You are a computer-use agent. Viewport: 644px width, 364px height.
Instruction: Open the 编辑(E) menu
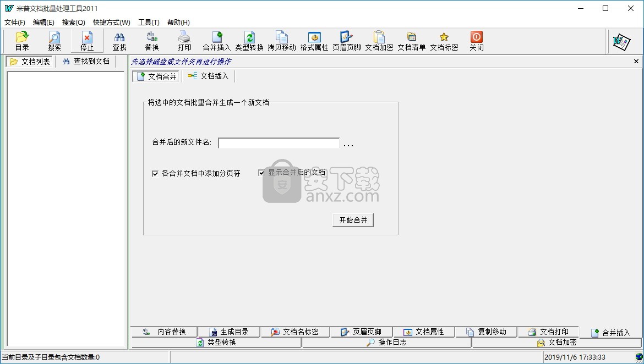pos(43,22)
